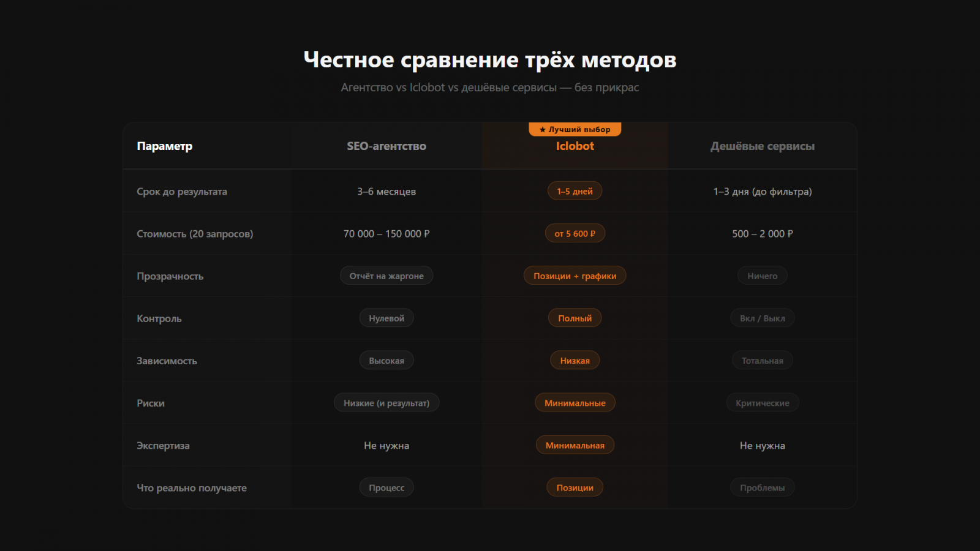Select the "70 000 – 150 000 ₽" price
This screenshot has height=551, width=980.
pos(386,234)
